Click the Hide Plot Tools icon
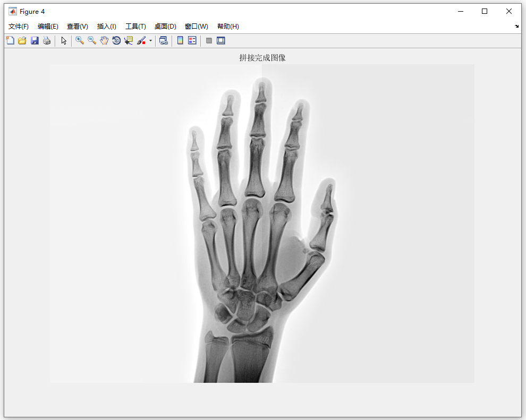This screenshot has height=420, width=526. pos(209,40)
